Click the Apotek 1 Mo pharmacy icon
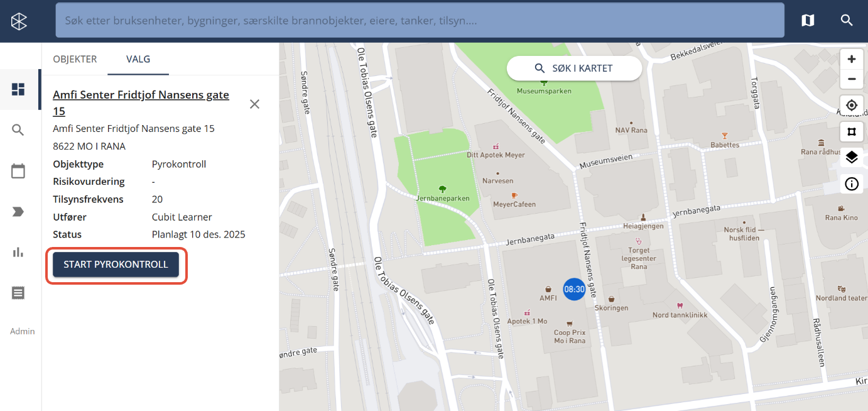Screen dimensions: 868x411 (527, 312)
